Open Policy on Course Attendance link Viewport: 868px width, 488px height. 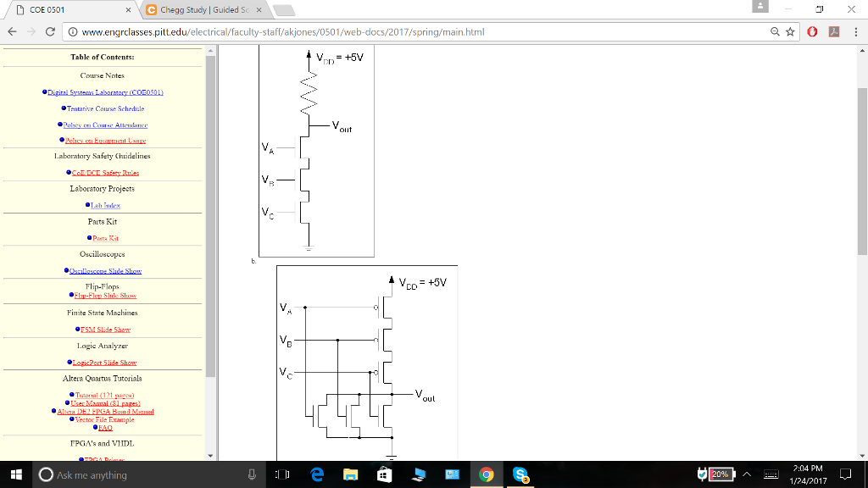point(105,125)
